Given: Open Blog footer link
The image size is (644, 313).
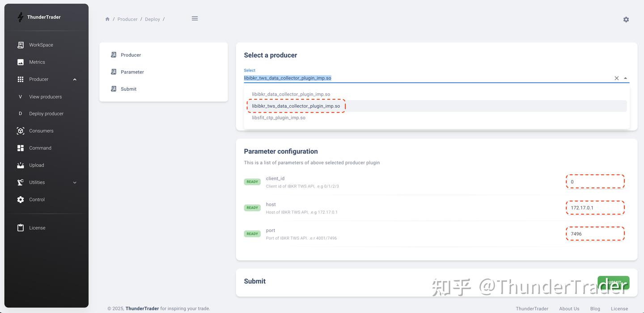Looking at the screenshot, I should click(x=595, y=309).
